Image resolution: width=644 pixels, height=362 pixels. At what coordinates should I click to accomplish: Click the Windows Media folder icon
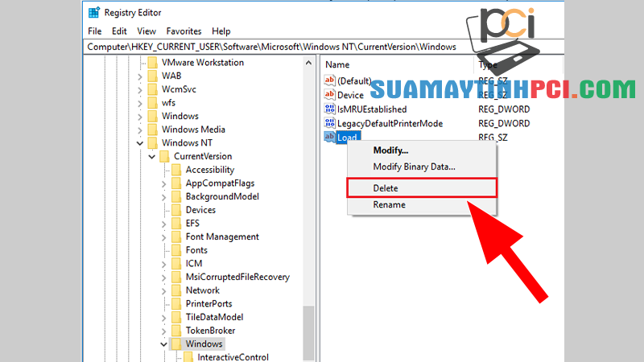(x=152, y=130)
